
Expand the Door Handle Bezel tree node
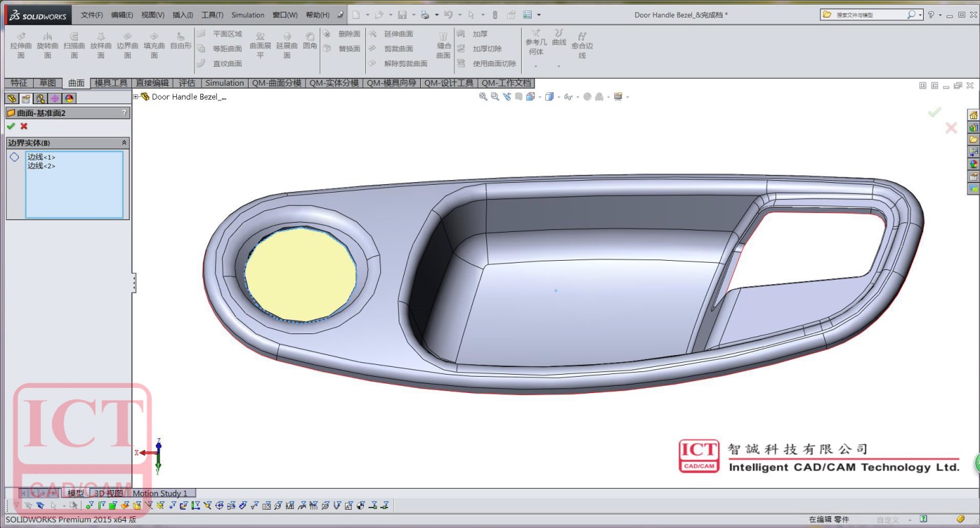(136, 97)
